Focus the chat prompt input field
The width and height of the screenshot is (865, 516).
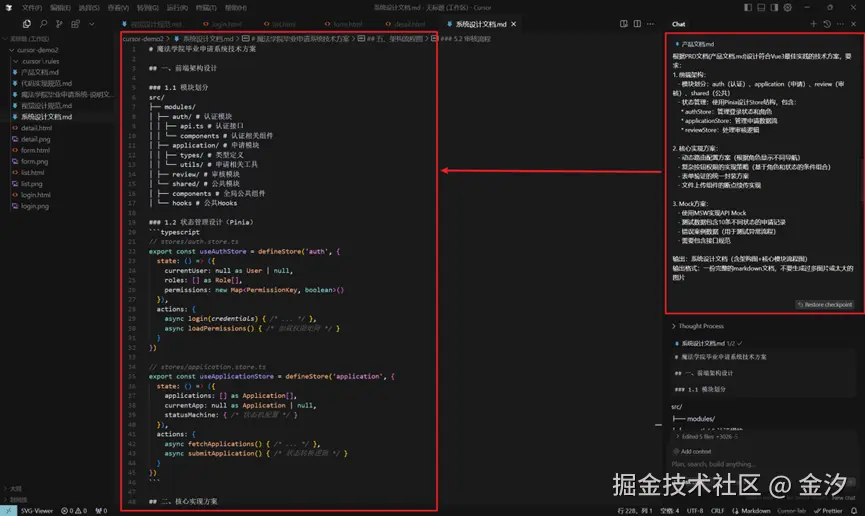(x=761, y=464)
